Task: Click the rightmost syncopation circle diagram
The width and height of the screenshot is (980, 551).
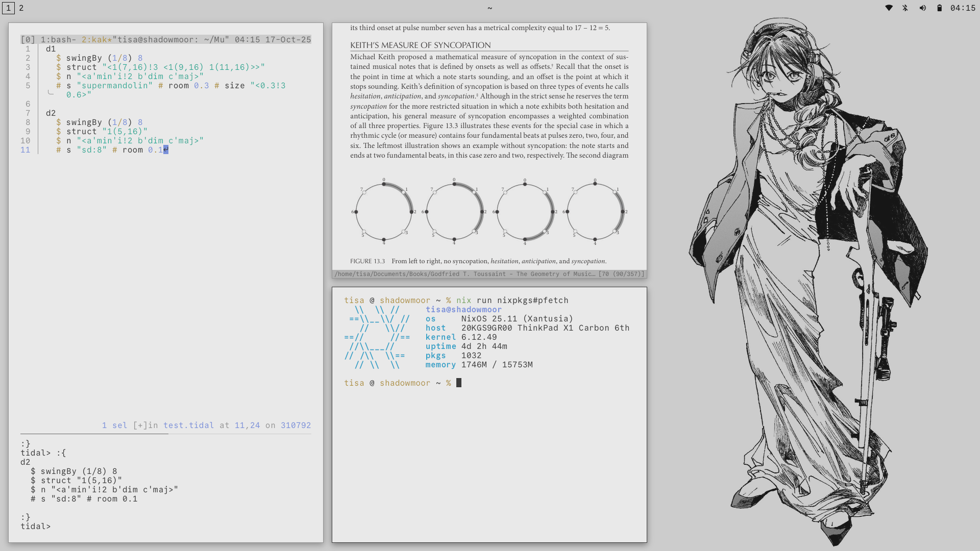Action: point(595,211)
